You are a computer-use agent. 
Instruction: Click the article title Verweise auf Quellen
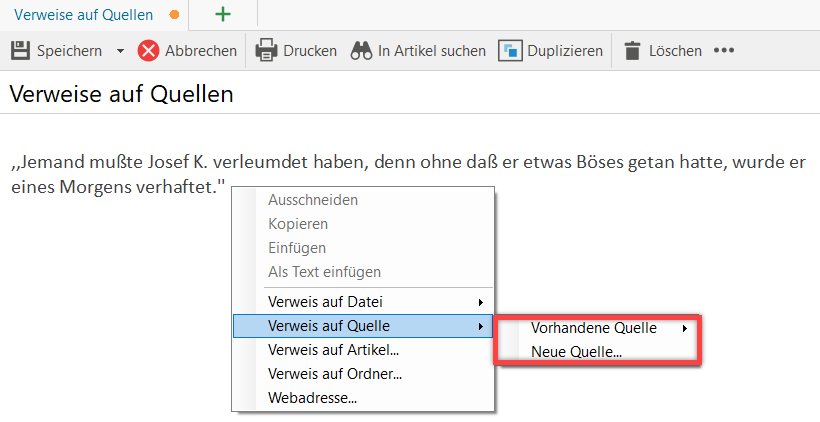click(x=121, y=94)
